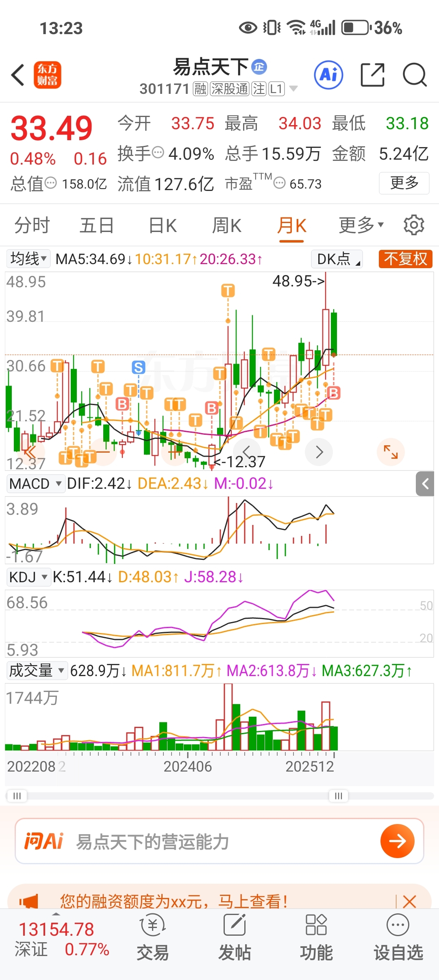Open the 东方财富 app logo
The width and height of the screenshot is (439, 980).
click(x=48, y=75)
